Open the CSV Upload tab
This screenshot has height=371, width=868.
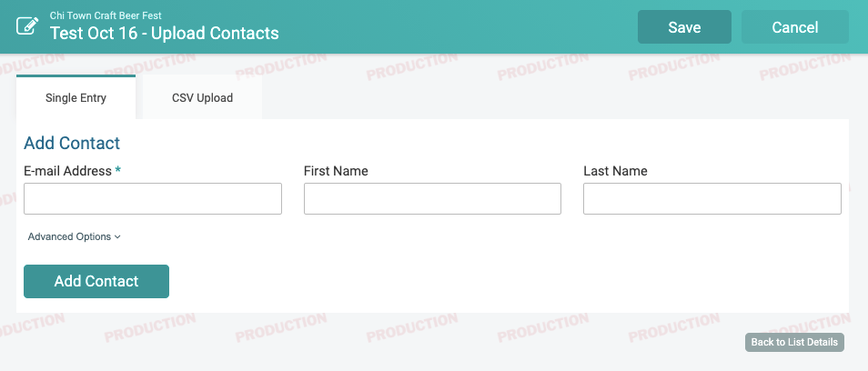[202, 97]
